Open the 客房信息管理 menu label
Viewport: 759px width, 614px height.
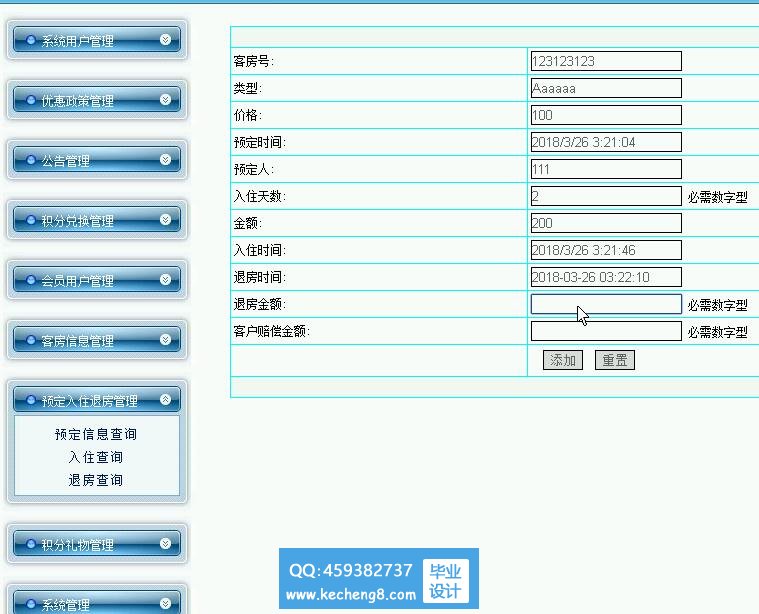[x=77, y=341]
